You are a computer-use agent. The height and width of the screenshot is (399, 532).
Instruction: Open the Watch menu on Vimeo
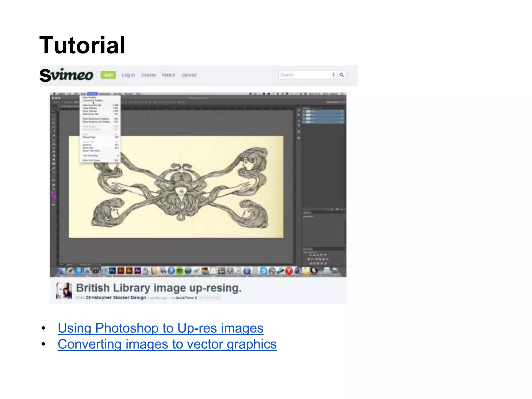pyautogui.click(x=169, y=75)
